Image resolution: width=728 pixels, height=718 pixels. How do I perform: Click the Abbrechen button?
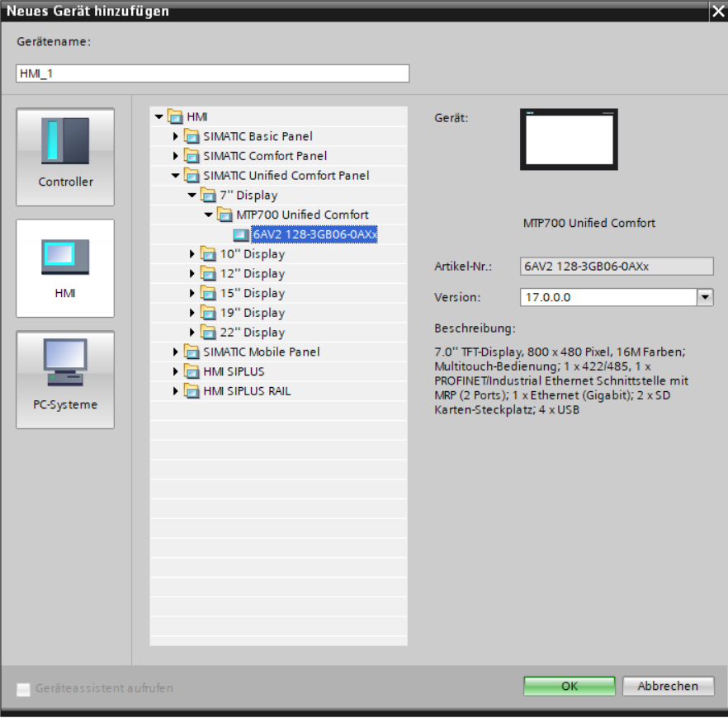(668, 687)
